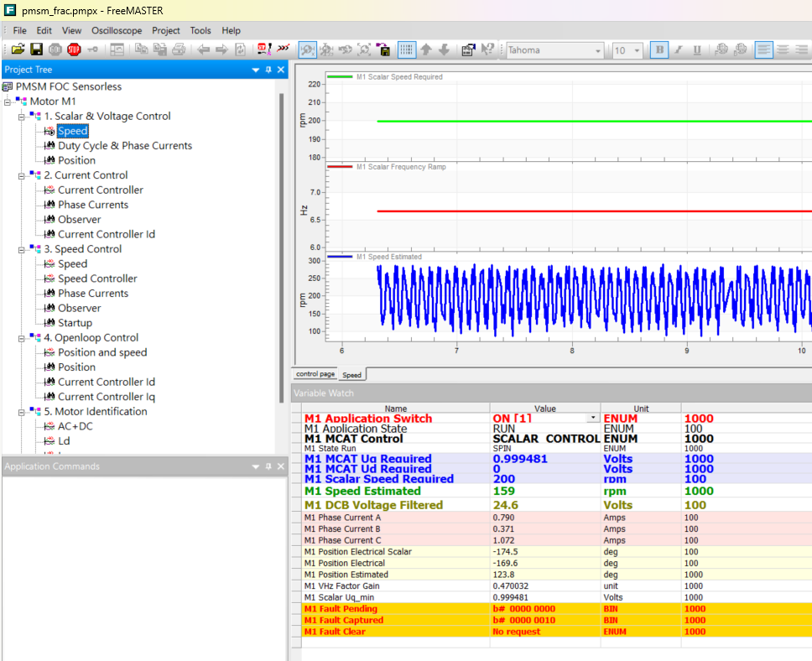Click the Print icon in the toolbar
This screenshot has height=661, width=812.
(x=178, y=50)
